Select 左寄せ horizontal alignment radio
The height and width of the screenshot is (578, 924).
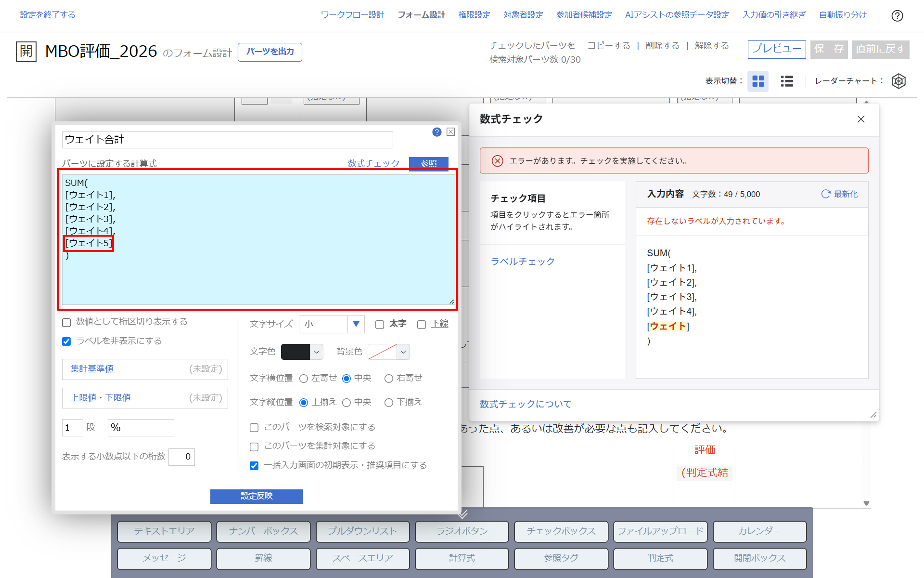point(304,379)
